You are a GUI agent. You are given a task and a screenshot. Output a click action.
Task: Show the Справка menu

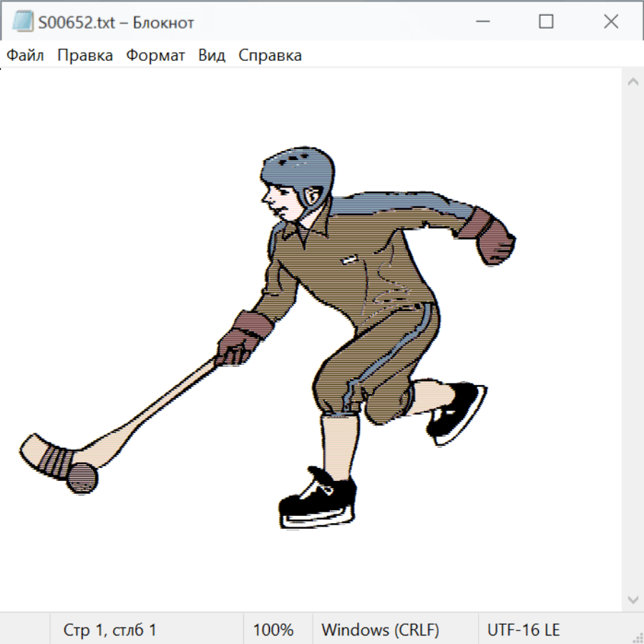[270, 56]
